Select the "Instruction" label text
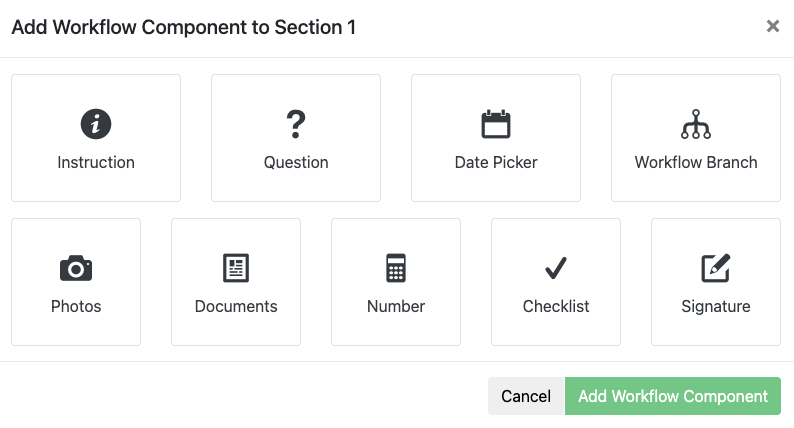794x428 pixels. tap(96, 162)
